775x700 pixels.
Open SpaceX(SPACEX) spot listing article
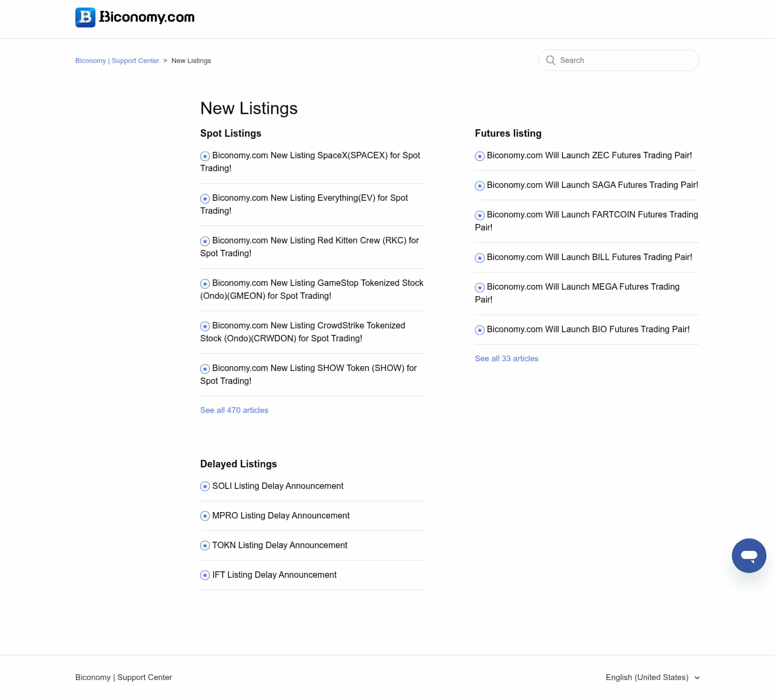(311, 162)
